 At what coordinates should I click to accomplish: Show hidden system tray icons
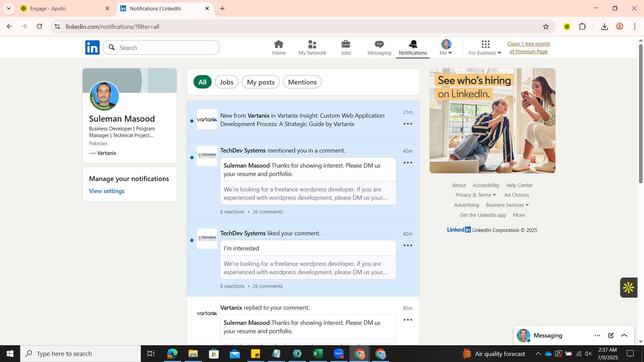538,354
